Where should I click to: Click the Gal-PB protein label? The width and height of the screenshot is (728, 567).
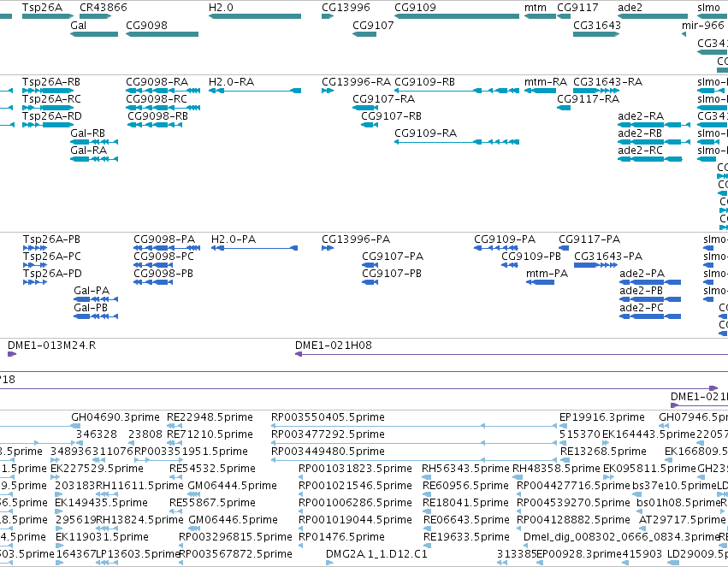pos(91,308)
